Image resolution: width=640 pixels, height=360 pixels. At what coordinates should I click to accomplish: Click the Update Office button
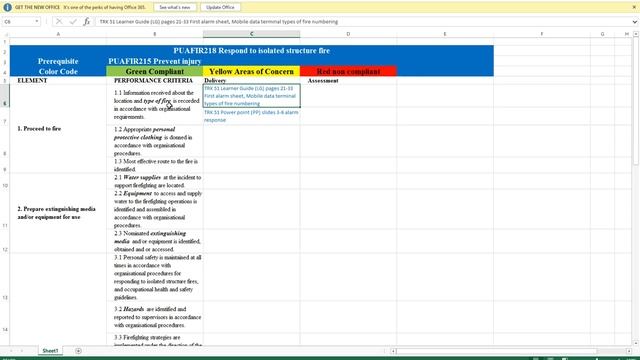220,7
